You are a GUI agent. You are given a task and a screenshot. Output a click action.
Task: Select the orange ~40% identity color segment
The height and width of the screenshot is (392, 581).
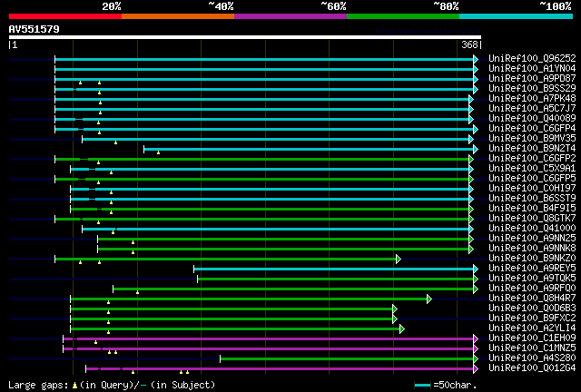pos(178,16)
